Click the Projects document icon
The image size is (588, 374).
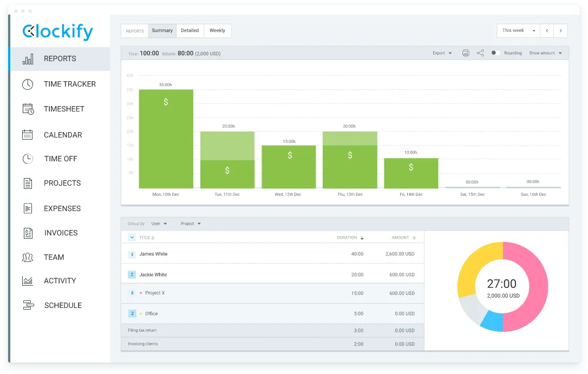coord(28,183)
